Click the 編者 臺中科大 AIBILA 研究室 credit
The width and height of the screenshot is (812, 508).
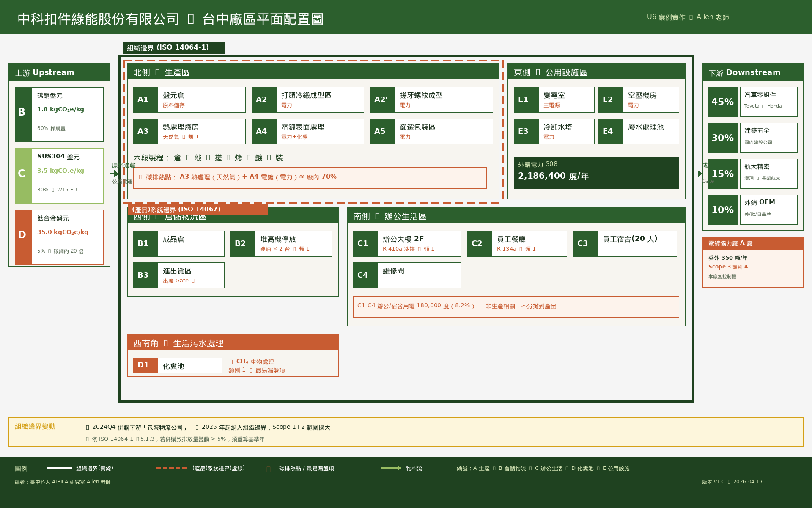click(x=63, y=482)
